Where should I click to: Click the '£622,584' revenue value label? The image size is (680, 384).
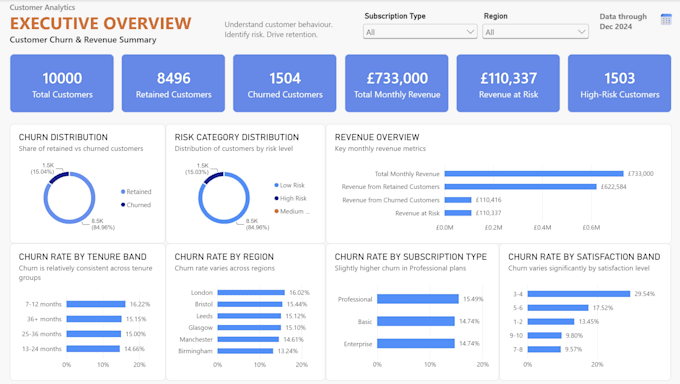coord(613,187)
